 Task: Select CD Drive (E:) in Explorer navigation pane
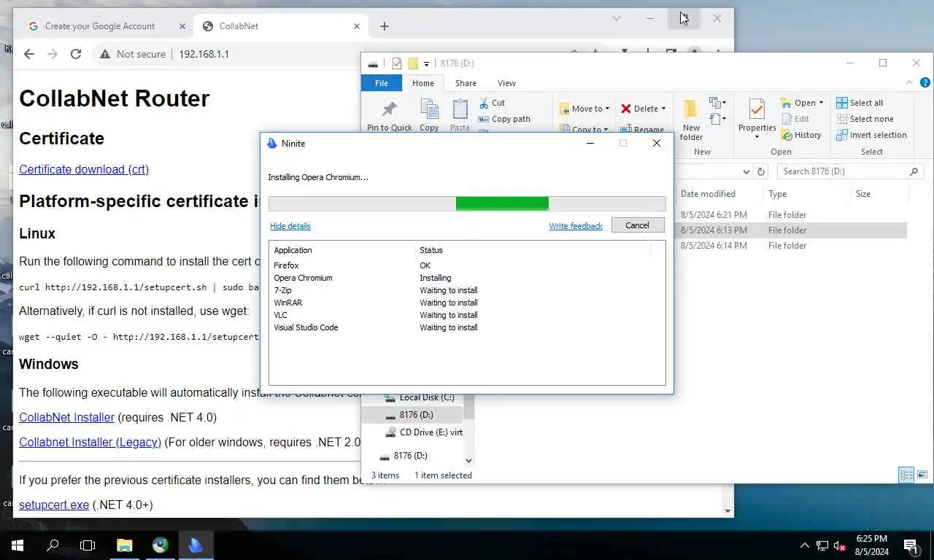424,432
